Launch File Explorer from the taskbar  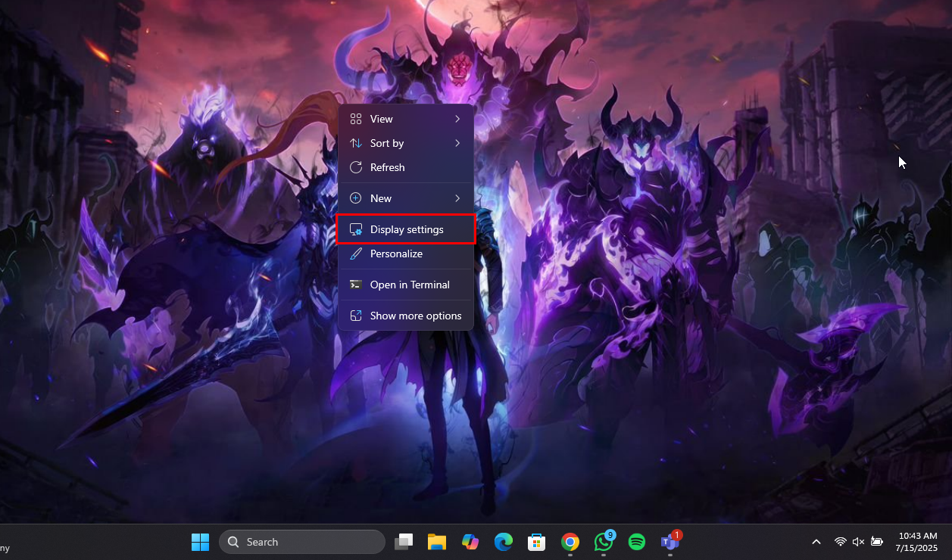[437, 542]
